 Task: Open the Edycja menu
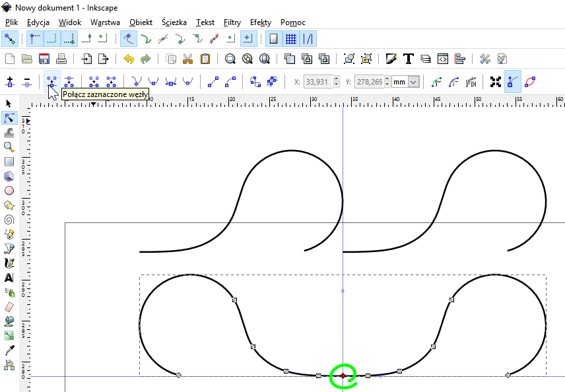tap(38, 22)
